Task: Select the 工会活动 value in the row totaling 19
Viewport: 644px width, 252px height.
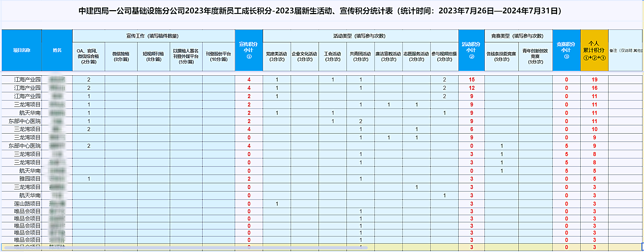Action: tap(333, 80)
